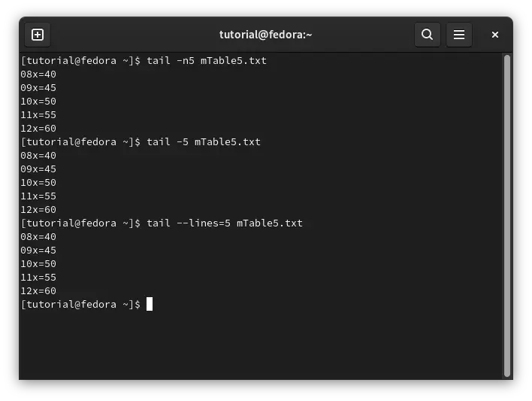
Task: Click the 'tail --lines=5 mTable5.txt' command
Action: click(x=225, y=223)
